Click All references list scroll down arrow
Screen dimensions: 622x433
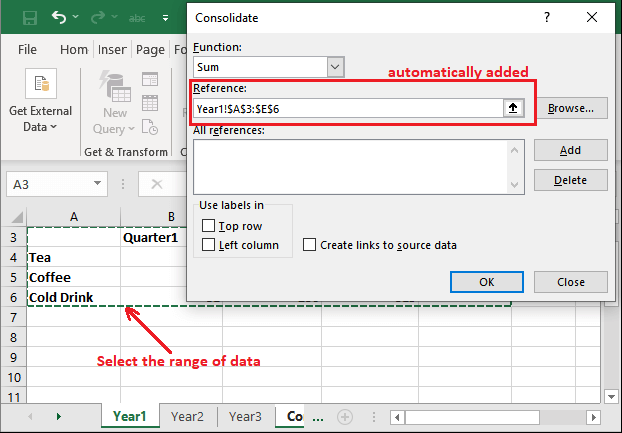point(514,185)
